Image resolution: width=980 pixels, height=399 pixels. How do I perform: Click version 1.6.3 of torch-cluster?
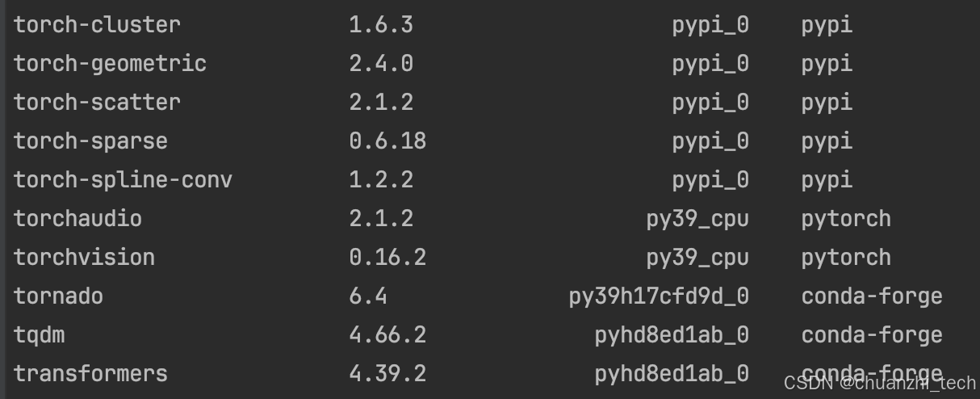tap(381, 25)
